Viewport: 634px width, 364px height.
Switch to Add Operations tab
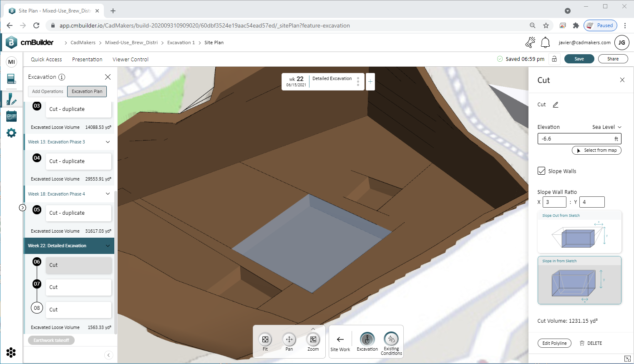[x=48, y=91]
